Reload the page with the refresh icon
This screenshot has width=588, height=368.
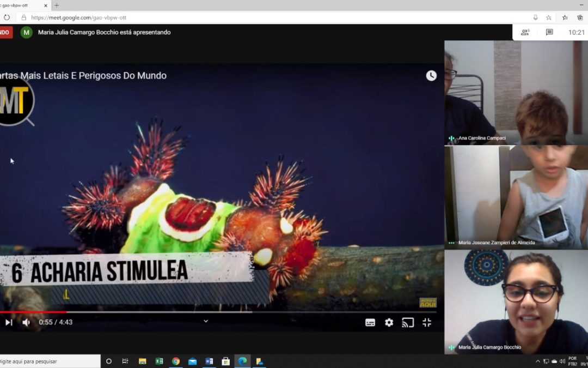point(7,17)
